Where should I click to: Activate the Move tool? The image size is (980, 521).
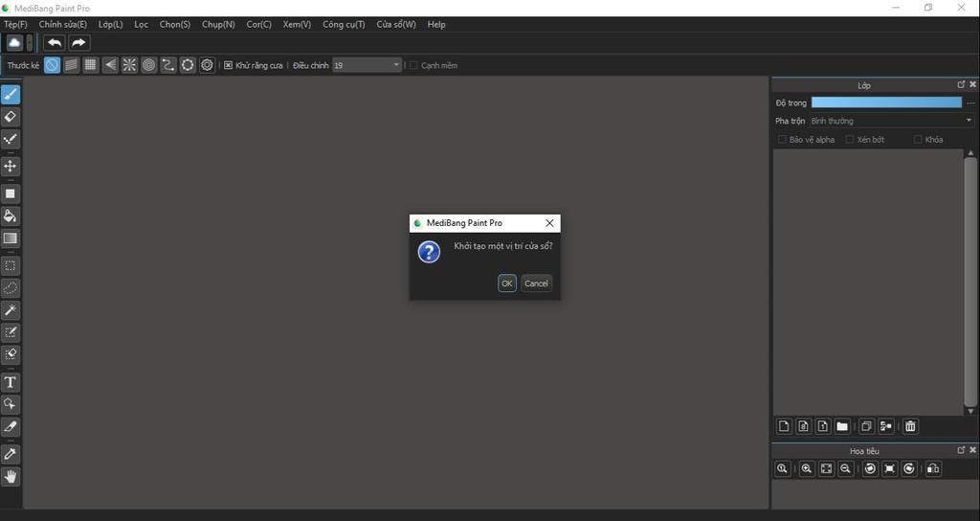click(x=10, y=167)
